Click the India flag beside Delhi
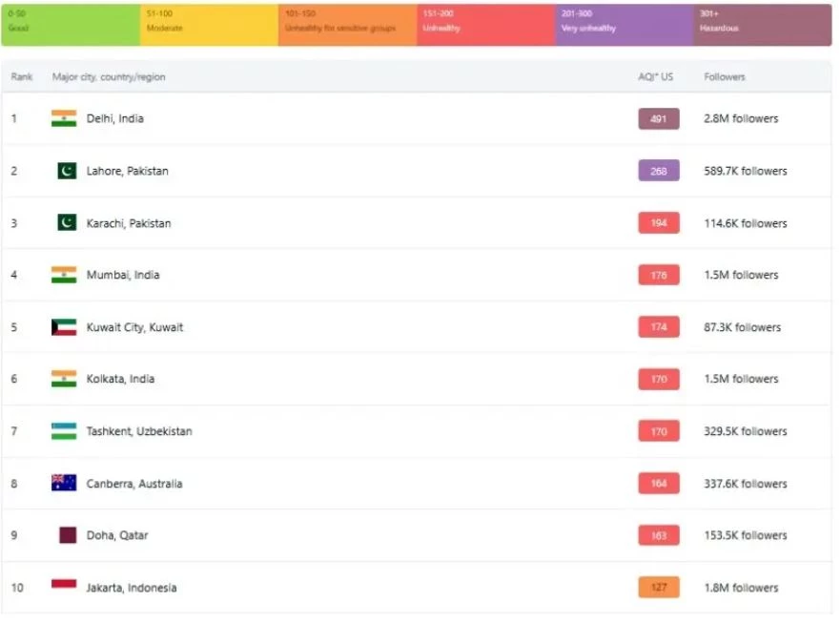The image size is (840, 623). pyautogui.click(x=64, y=118)
